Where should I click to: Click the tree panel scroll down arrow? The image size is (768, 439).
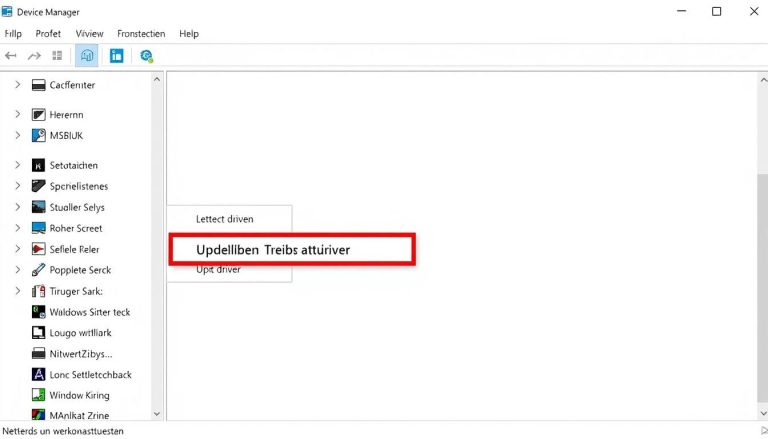(x=157, y=413)
